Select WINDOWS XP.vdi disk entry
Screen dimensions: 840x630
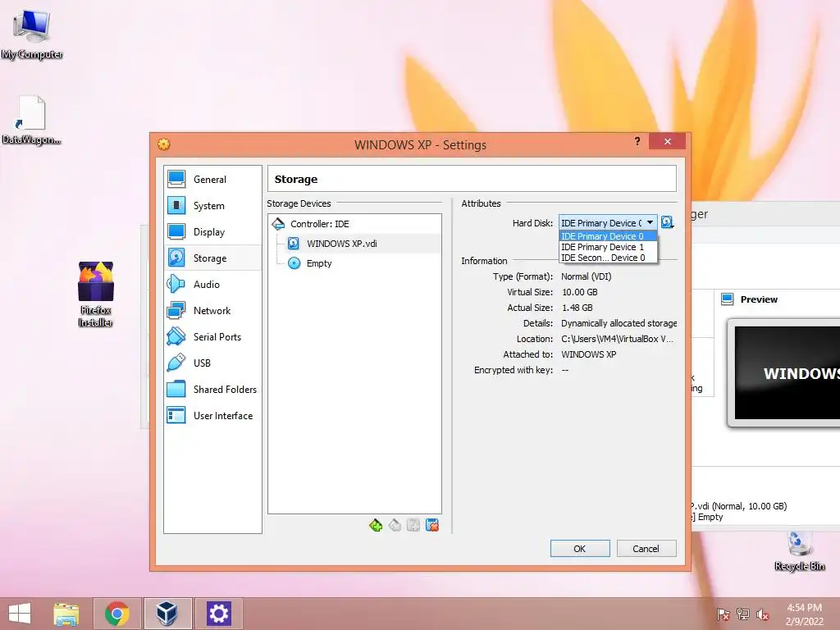(354, 244)
